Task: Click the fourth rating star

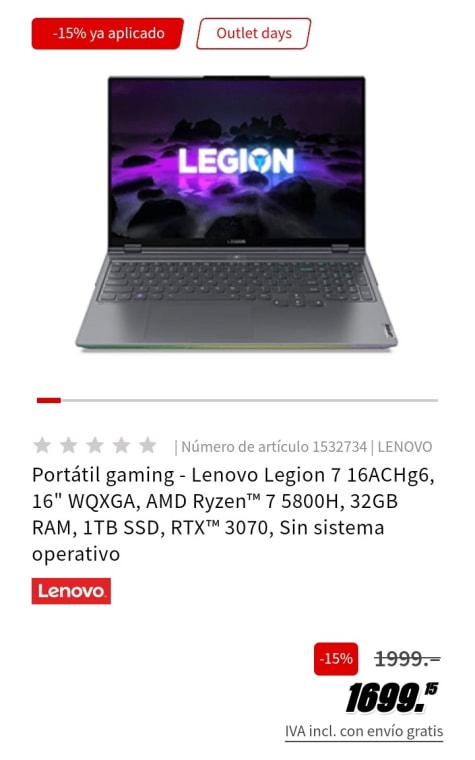Action: click(x=121, y=445)
